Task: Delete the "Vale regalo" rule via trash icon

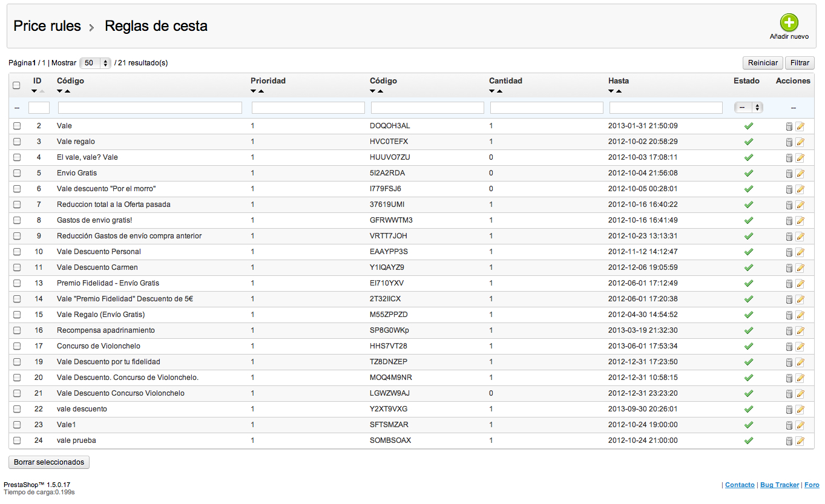Action: point(789,142)
